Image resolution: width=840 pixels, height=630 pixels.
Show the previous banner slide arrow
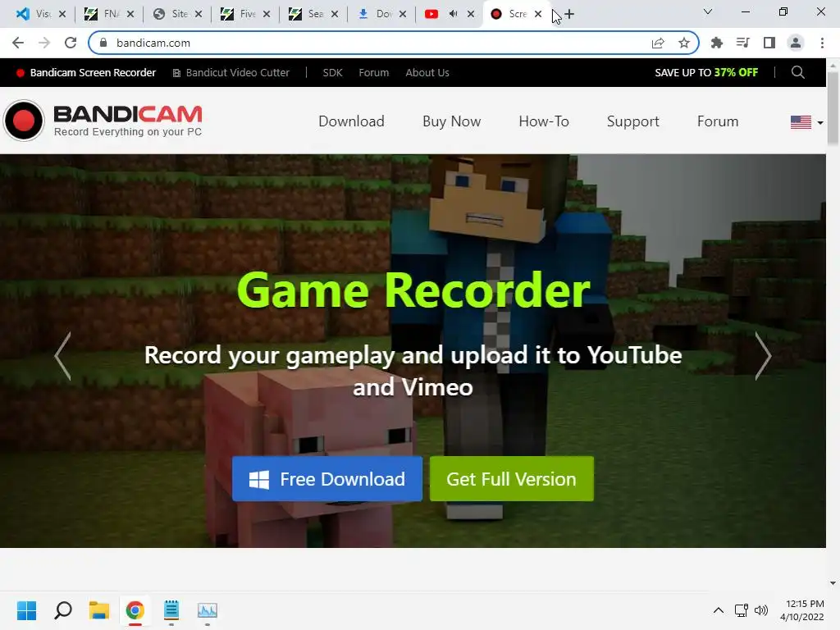click(62, 356)
